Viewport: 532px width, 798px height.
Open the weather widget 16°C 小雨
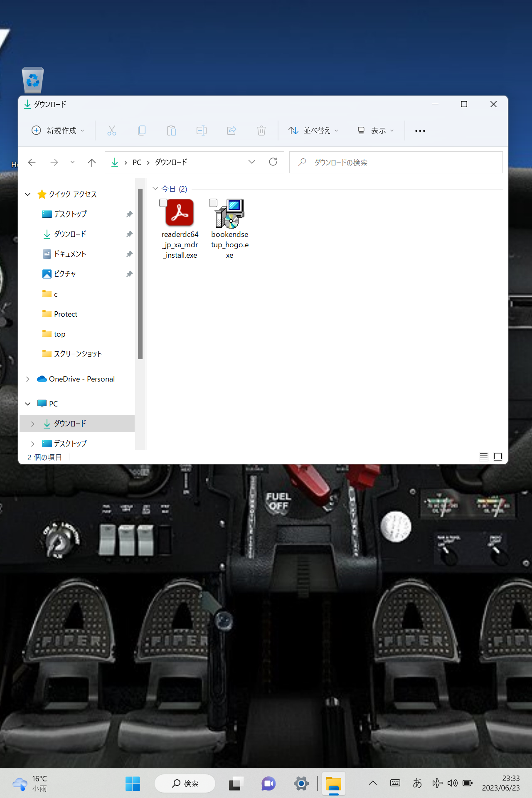pos(30,783)
